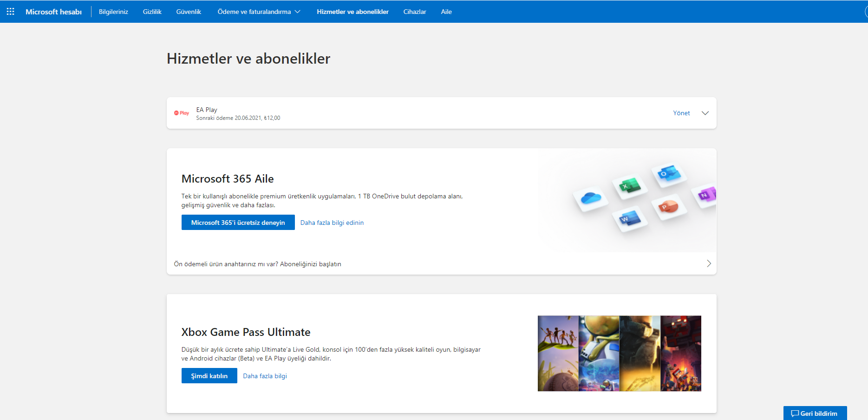Open the Ödeme ve faturalandırma dropdown

click(x=259, y=12)
